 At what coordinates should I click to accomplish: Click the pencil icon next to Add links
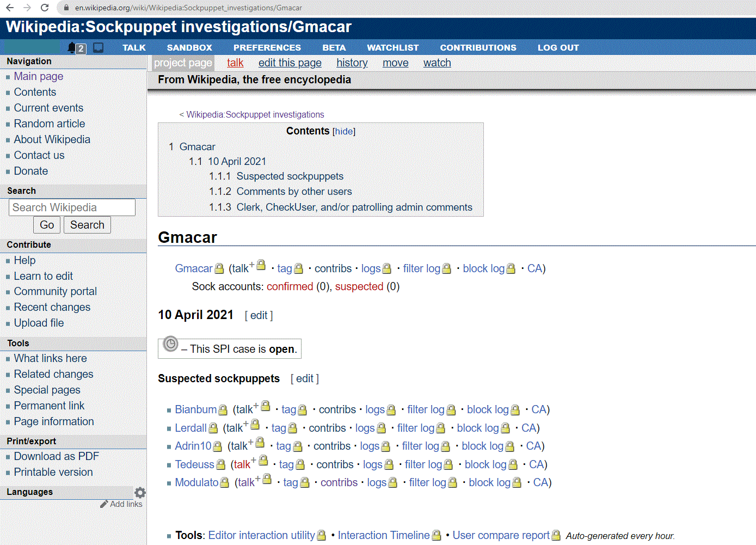tap(104, 504)
